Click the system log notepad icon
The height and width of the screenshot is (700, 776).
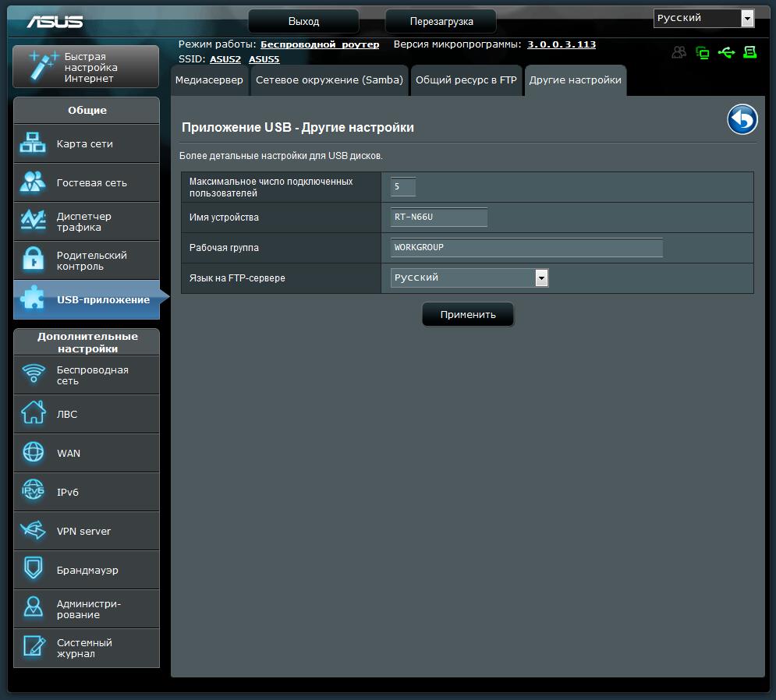click(34, 646)
